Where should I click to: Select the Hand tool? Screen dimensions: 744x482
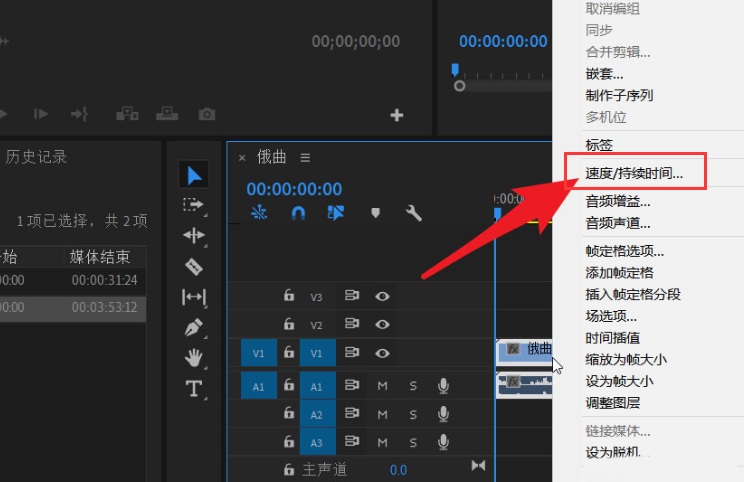pos(194,358)
